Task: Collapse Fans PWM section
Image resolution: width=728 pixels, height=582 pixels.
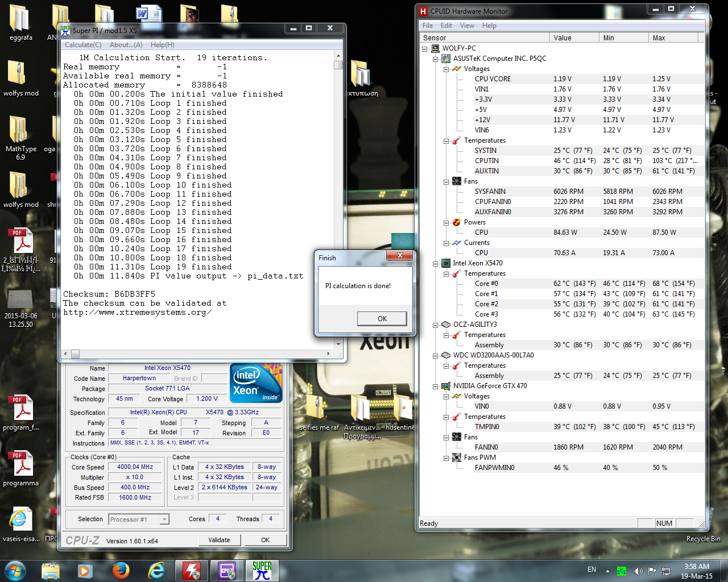Action: [x=446, y=458]
